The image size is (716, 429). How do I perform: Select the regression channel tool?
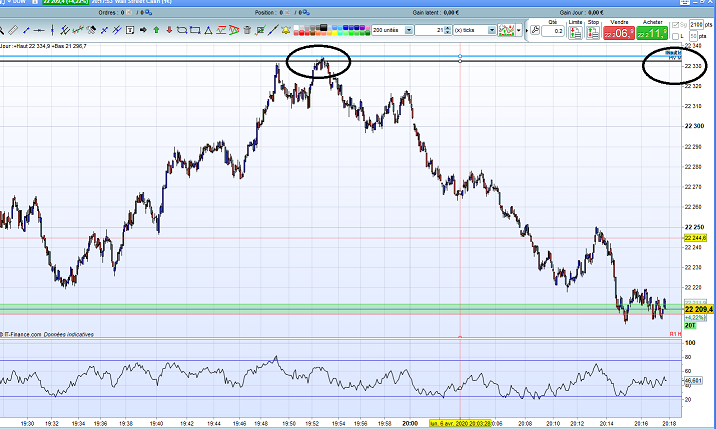tap(78, 30)
